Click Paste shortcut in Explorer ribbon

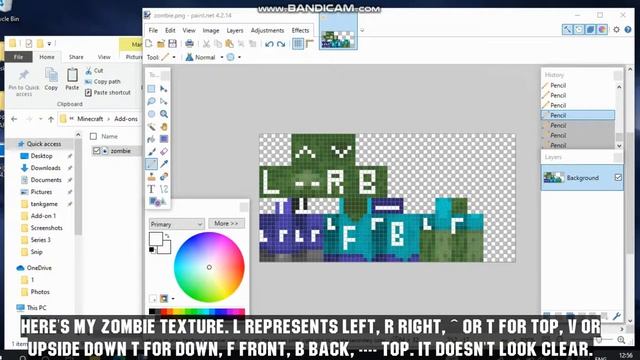tap(108, 93)
